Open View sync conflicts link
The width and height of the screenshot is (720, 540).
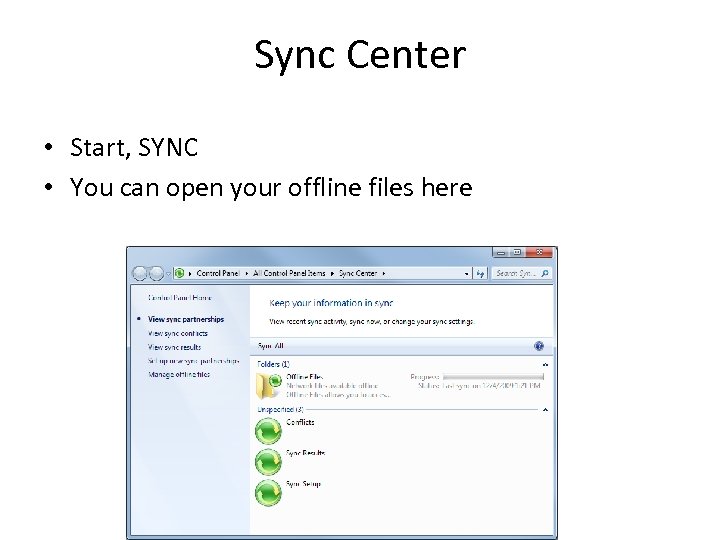click(178, 333)
